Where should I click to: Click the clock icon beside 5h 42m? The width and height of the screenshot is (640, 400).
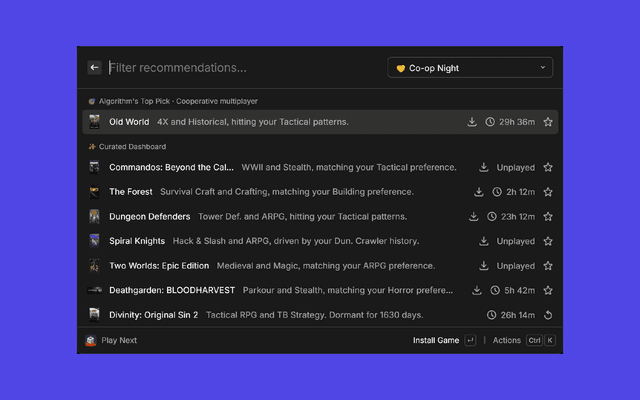point(495,290)
